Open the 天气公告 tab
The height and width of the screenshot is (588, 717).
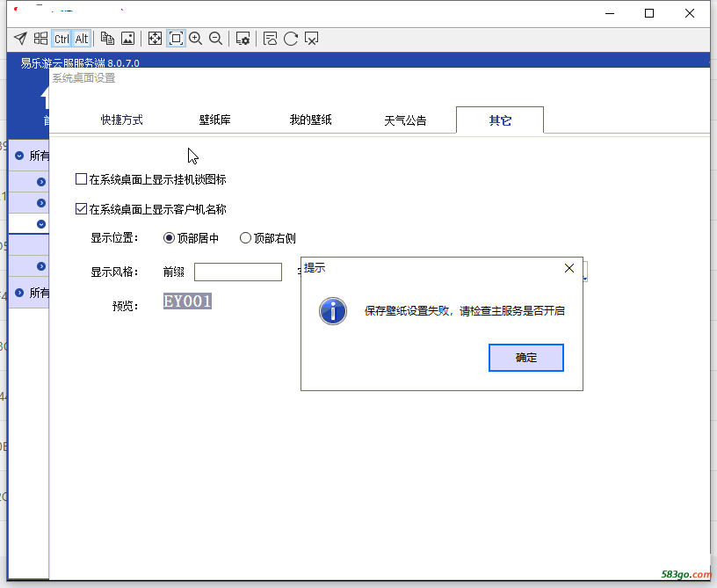(x=405, y=120)
